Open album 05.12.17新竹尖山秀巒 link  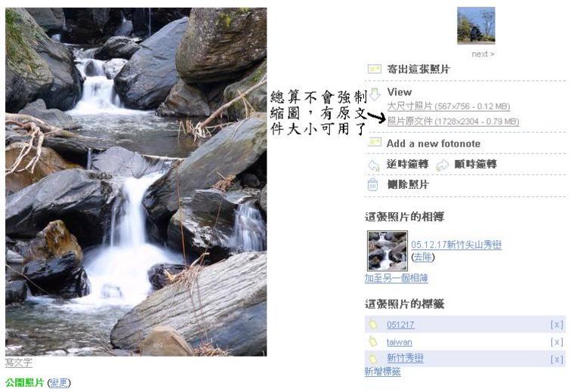coord(456,245)
